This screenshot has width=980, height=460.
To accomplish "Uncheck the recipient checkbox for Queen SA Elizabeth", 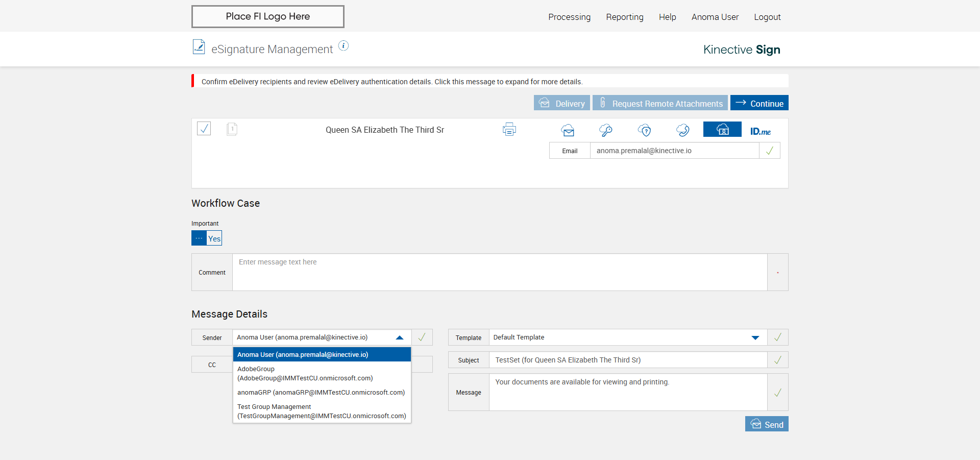I will (204, 128).
